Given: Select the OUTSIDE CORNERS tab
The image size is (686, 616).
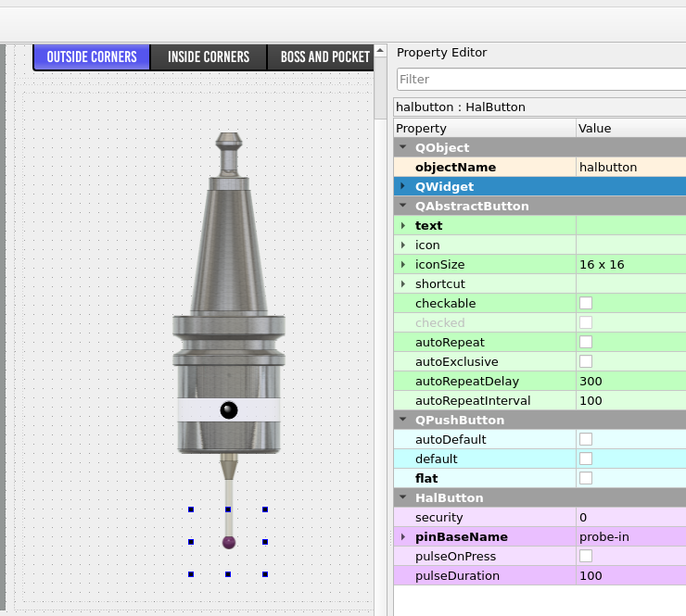Looking at the screenshot, I should (x=92, y=57).
